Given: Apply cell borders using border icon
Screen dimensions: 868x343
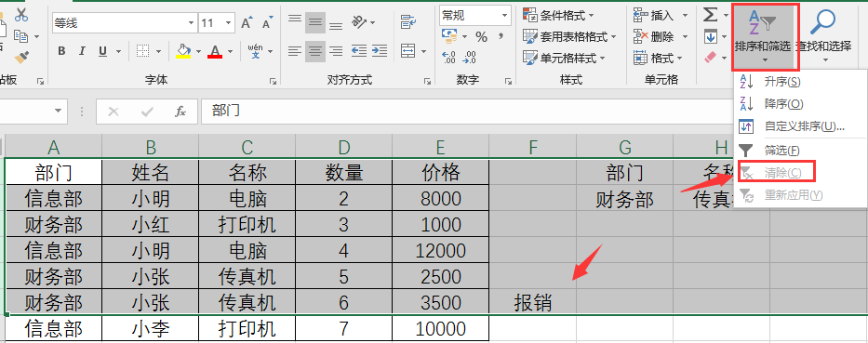Looking at the screenshot, I should tap(143, 51).
